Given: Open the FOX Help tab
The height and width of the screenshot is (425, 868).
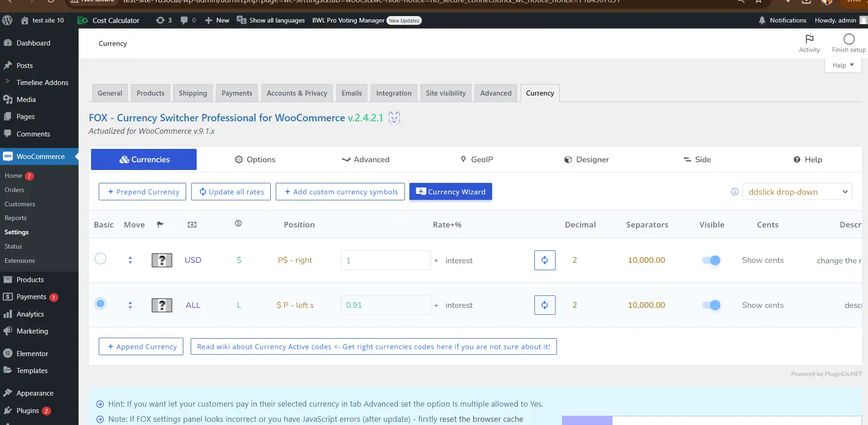Looking at the screenshot, I should [807, 159].
